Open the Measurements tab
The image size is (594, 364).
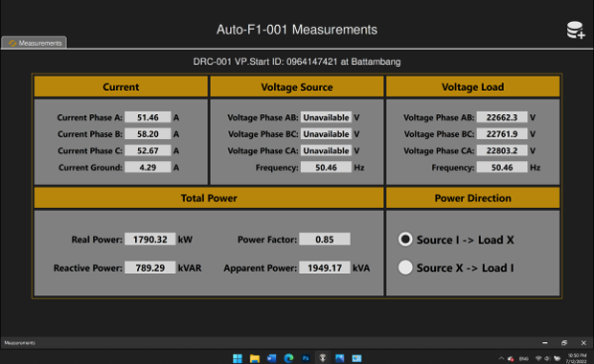pos(34,43)
